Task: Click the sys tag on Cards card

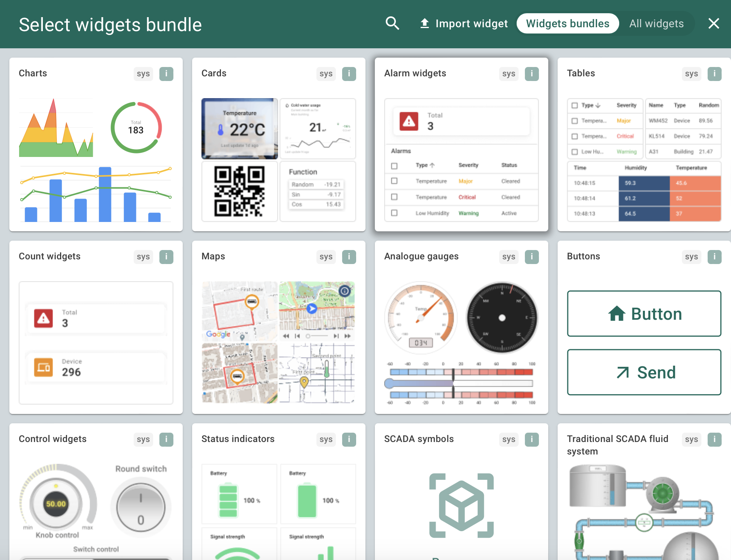Action: [x=326, y=74]
